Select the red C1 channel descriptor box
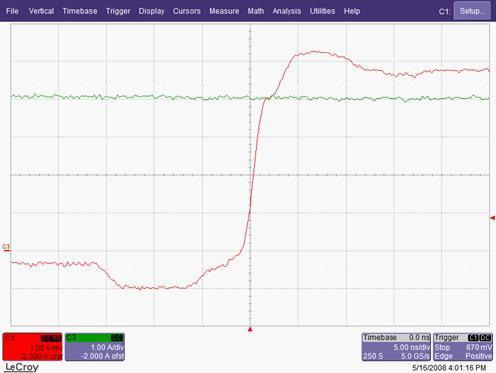Viewport: 496px width, 373px height. (32, 347)
